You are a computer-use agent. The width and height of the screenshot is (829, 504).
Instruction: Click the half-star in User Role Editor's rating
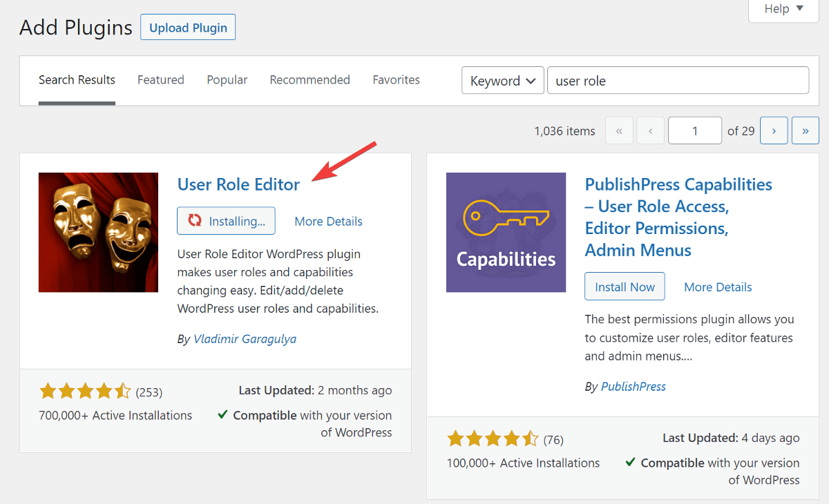click(121, 391)
